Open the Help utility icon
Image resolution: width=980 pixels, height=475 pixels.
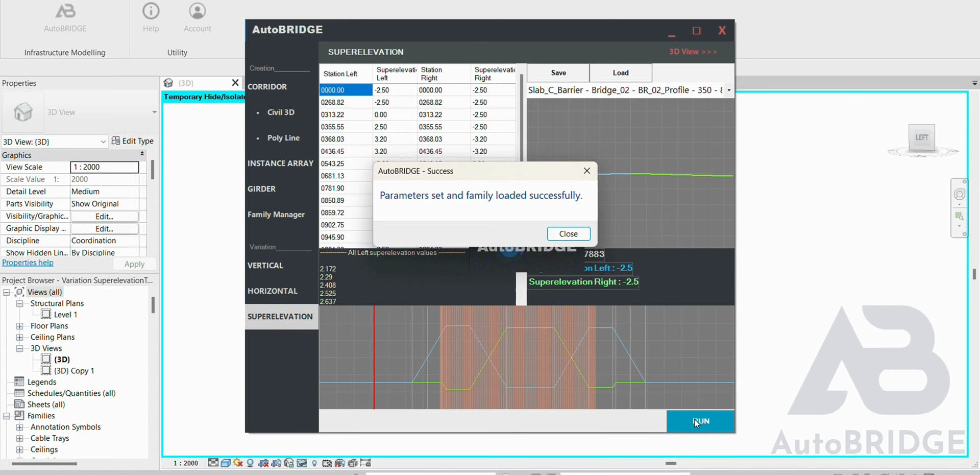[151, 18]
